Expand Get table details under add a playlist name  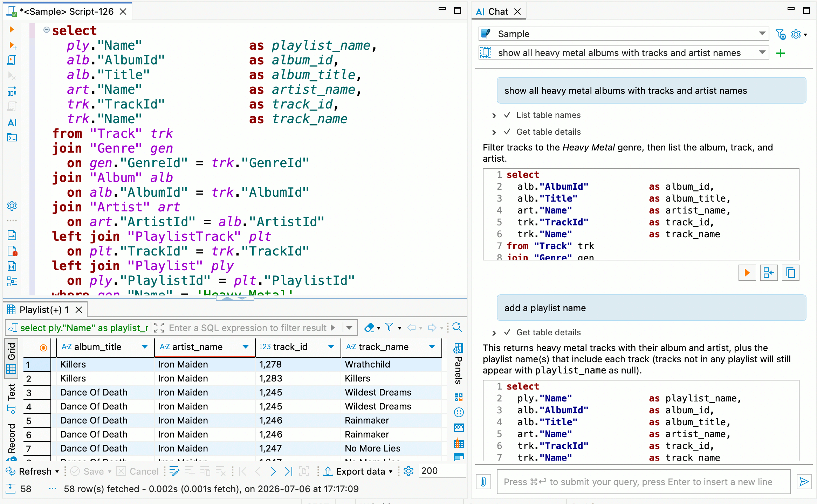(x=494, y=333)
